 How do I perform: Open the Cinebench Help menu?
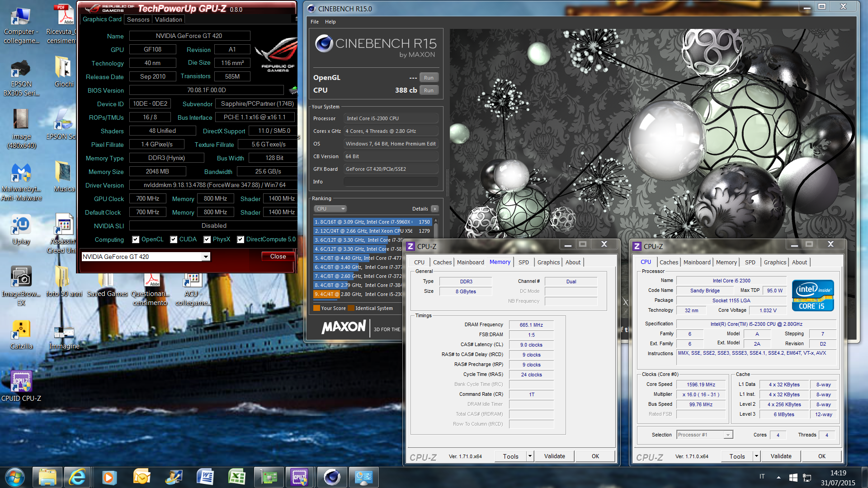coord(330,22)
